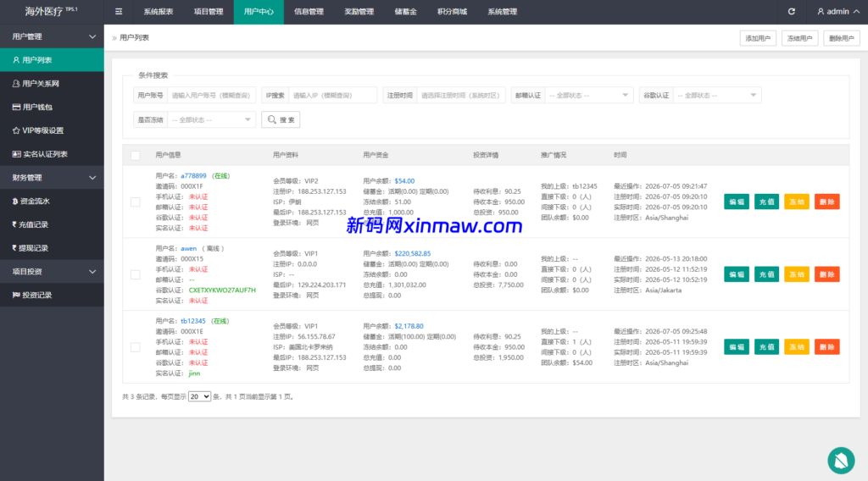Click the magnifier icon in search button
This screenshot has width=868, height=481.
coord(272,119)
